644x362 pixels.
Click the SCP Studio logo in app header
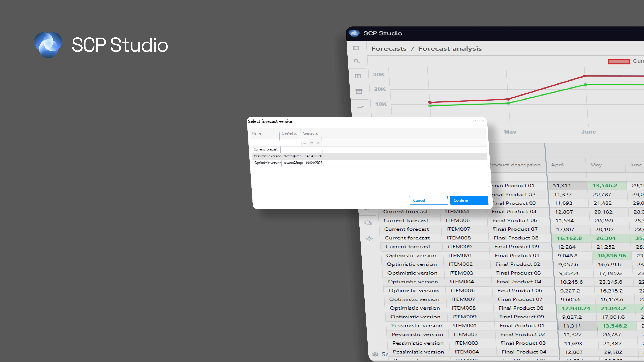click(x=354, y=33)
